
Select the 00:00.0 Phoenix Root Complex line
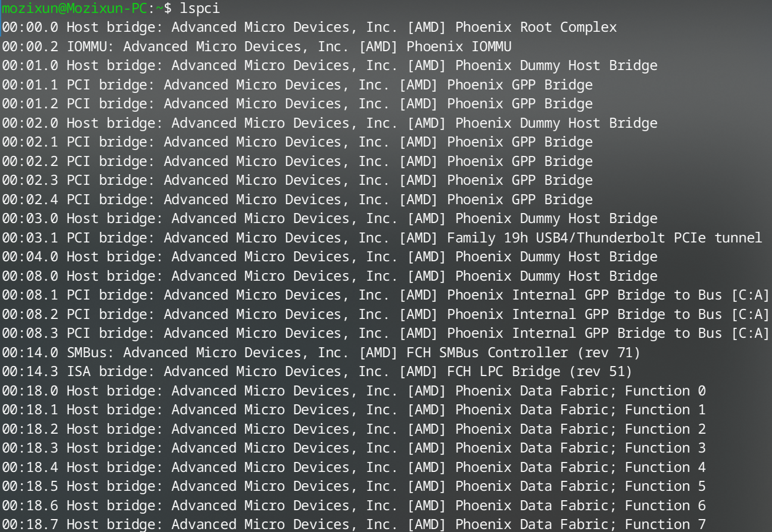pos(309,27)
